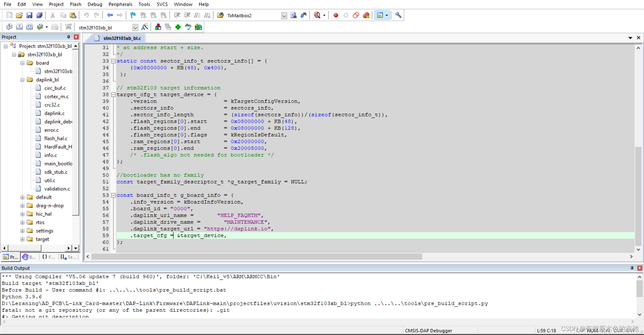This screenshot has width=644, height=335.
Task: Kill all breakpoints with the red X icon
Action: click(x=366, y=15)
